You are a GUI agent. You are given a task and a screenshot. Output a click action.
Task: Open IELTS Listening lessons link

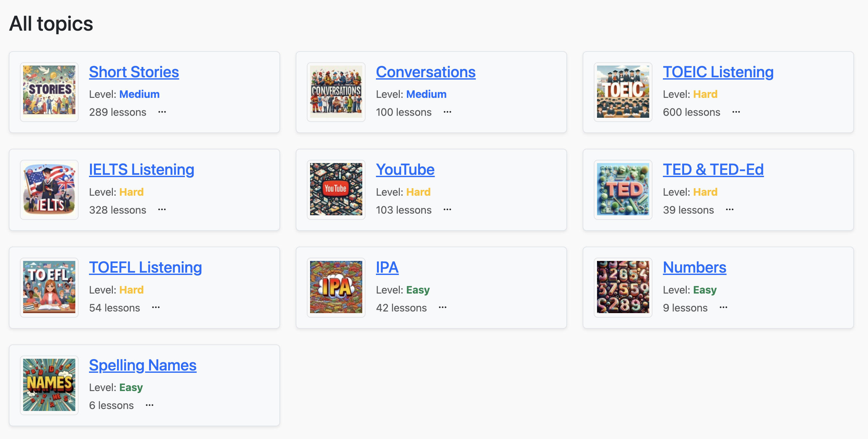tap(142, 170)
